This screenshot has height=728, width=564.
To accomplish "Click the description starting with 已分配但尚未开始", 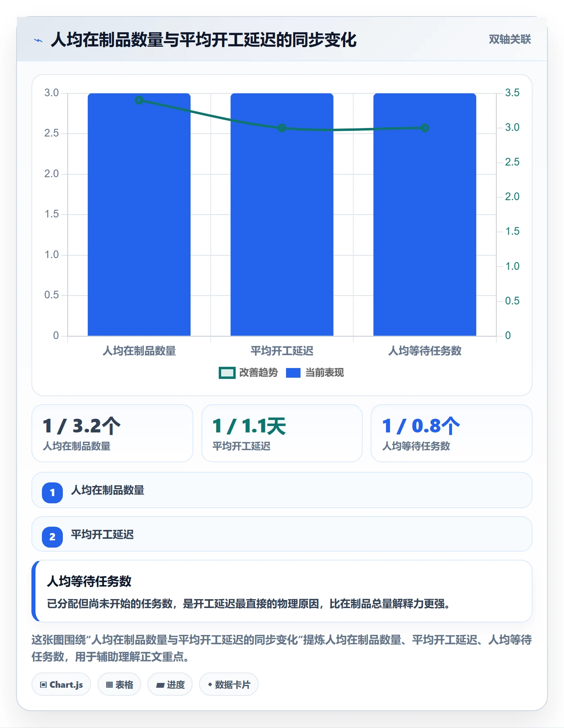I will point(248,604).
